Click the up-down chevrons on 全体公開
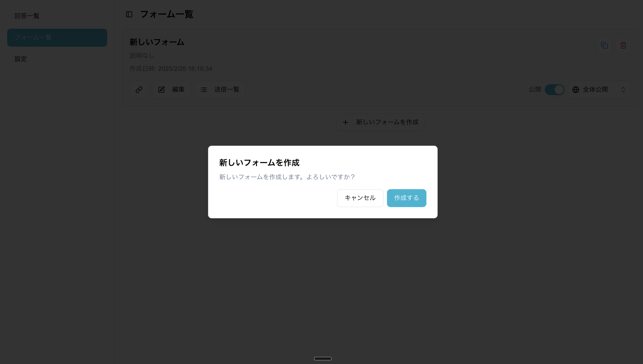 623,89
